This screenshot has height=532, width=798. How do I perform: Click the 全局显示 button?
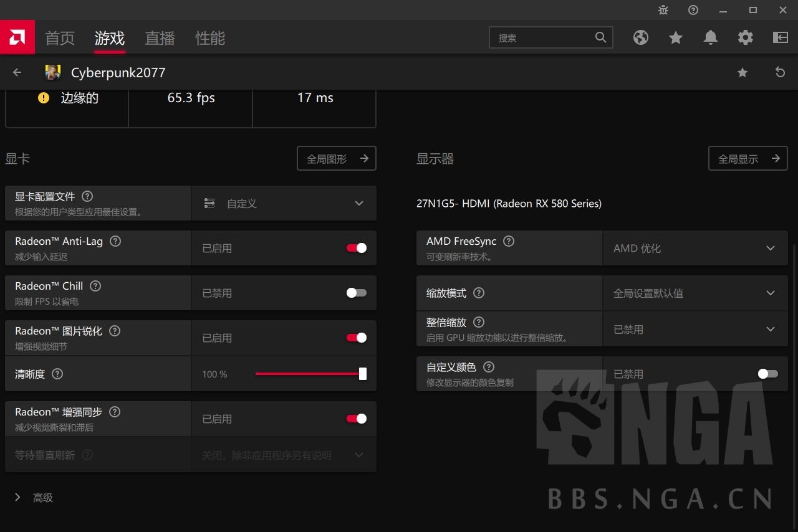tap(748, 159)
